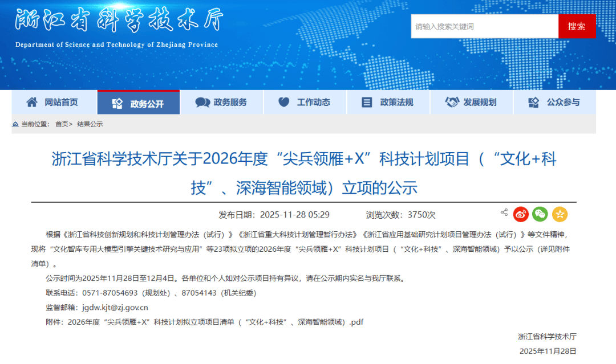Click the search keyword input field
This screenshot has width=616, height=364.
pyautogui.click(x=484, y=26)
